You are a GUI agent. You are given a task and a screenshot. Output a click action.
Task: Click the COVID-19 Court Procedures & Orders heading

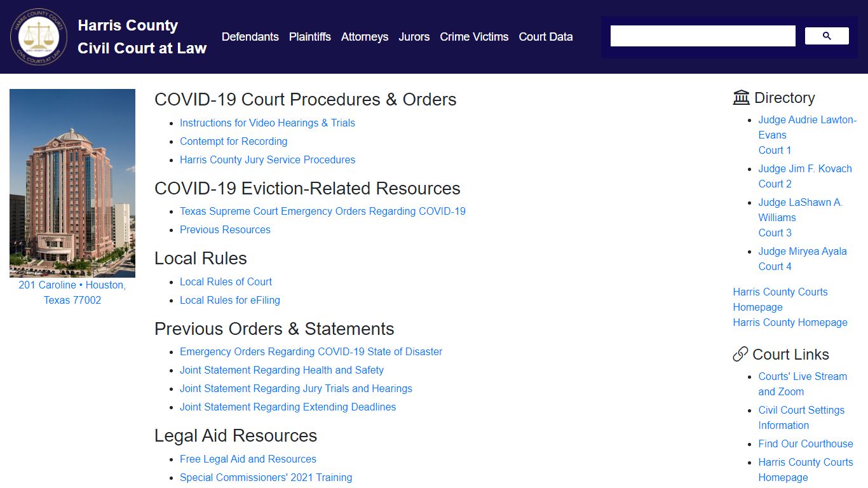point(306,100)
